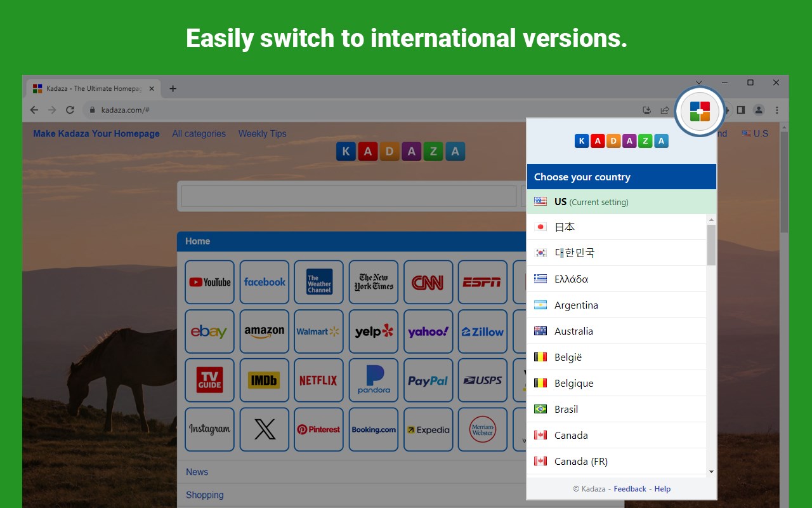The image size is (812, 508).
Task: Open All categories link
Action: tap(199, 133)
